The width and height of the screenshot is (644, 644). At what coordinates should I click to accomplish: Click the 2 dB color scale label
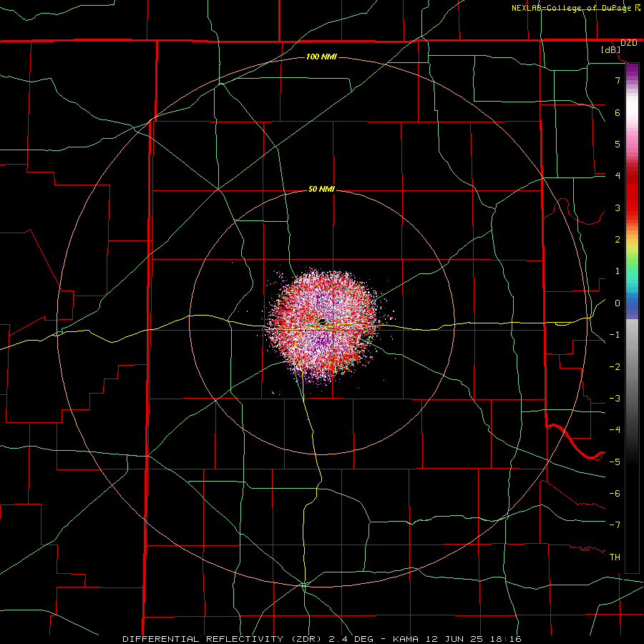coord(618,240)
